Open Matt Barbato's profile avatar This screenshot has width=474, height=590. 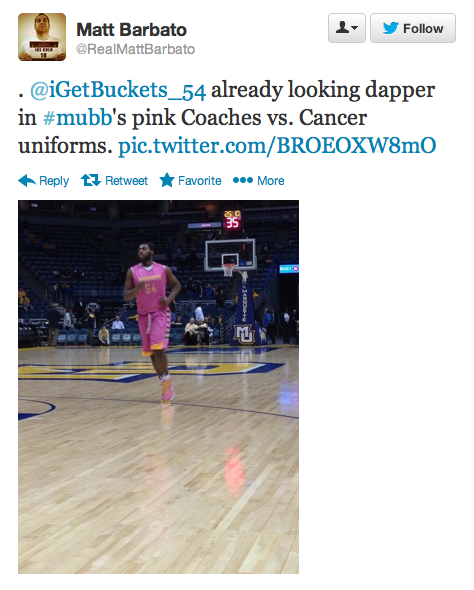pos(42,37)
